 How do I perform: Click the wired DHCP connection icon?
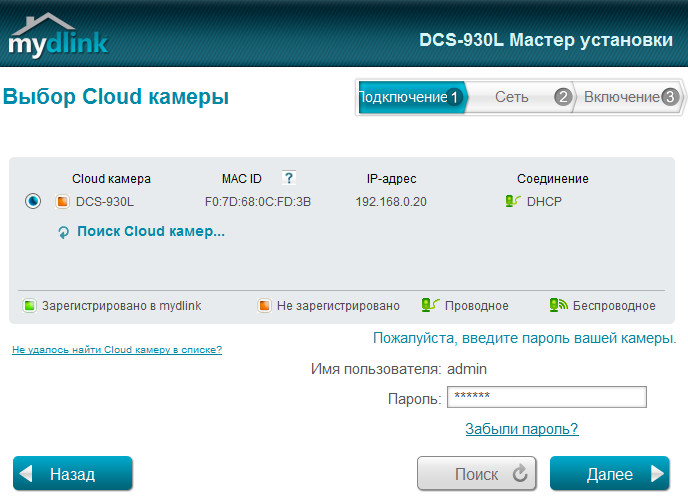(x=513, y=201)
